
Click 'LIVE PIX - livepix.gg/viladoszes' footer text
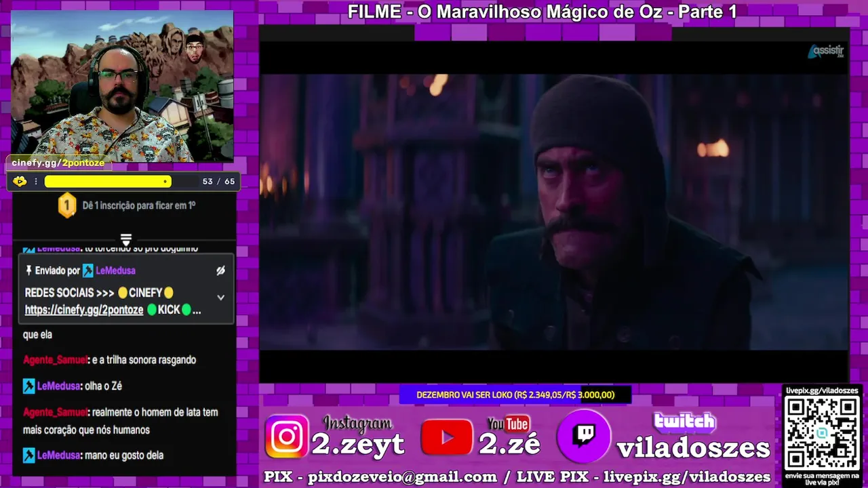pos(644,477)
